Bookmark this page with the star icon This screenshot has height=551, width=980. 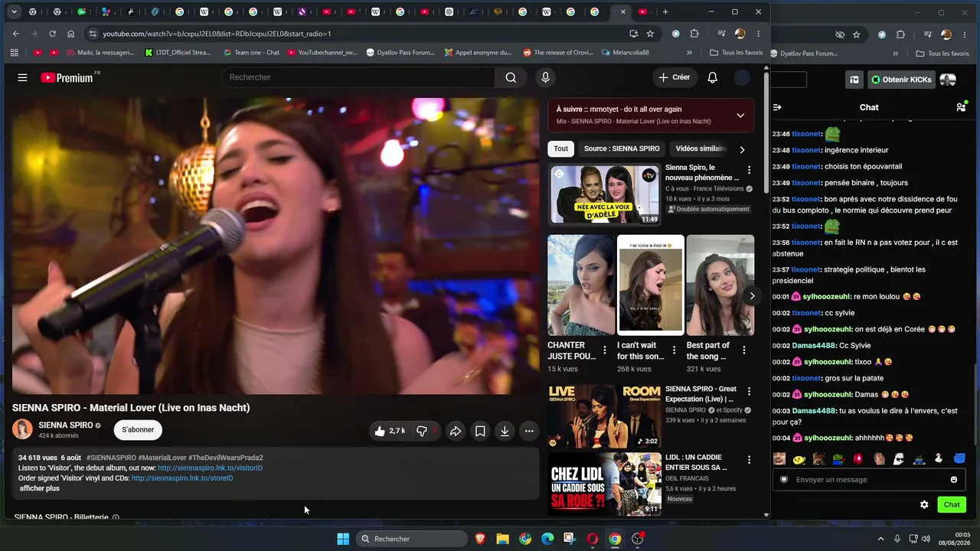tap(650, 34)
